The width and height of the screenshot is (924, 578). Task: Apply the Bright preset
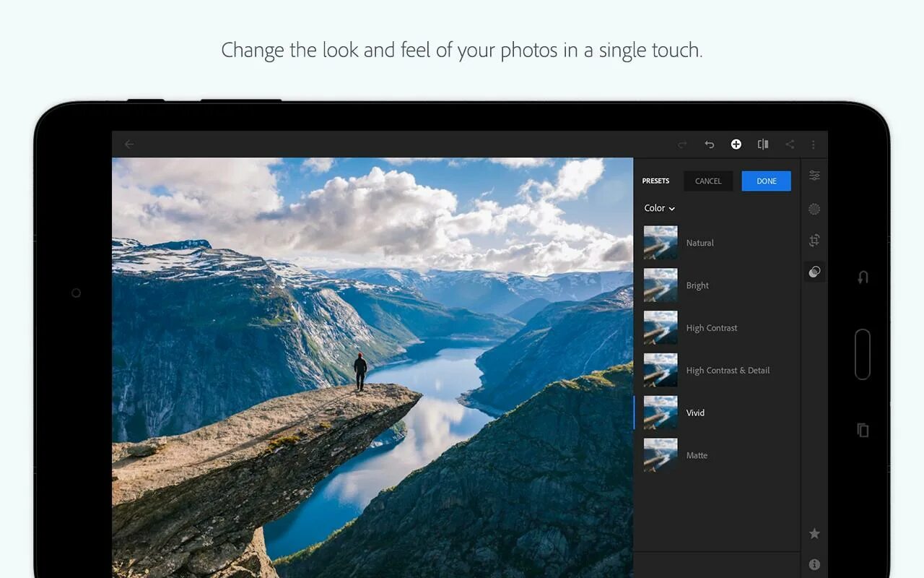click(x=716, y=285)
